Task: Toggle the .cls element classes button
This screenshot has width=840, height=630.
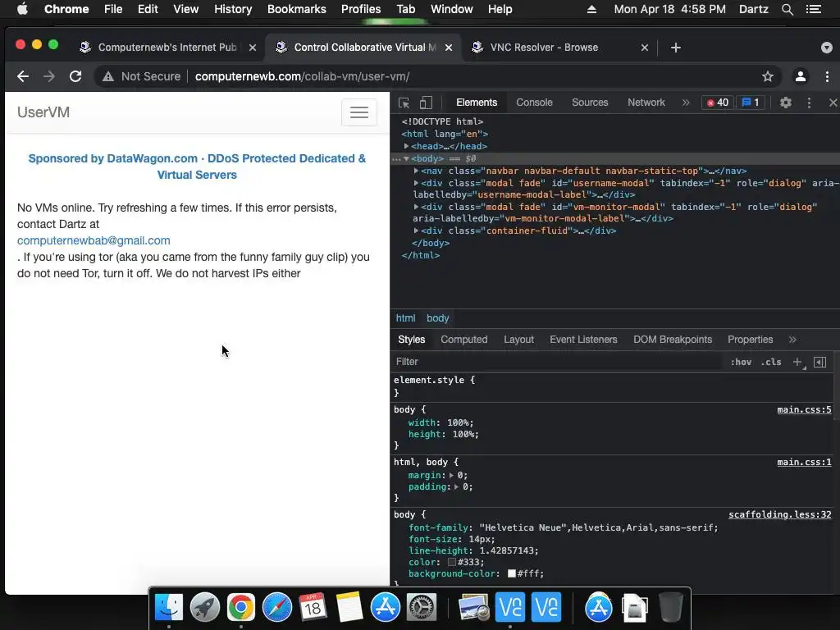Action: coord(771,362)
